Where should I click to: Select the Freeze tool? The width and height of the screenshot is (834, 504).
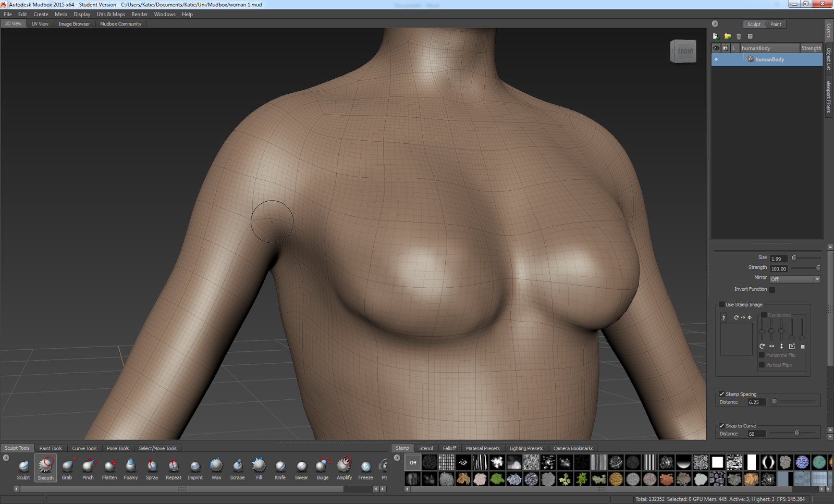[365, 469]
